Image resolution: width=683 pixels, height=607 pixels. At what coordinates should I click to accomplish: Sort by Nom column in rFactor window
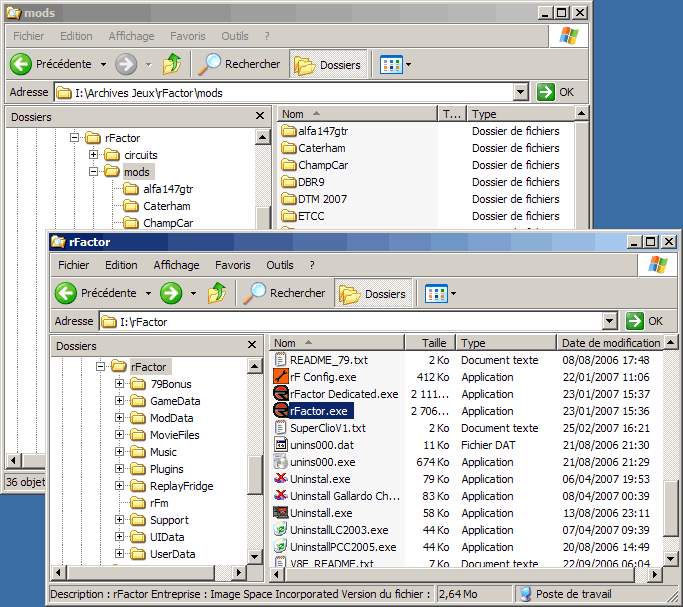click(337, 343)
